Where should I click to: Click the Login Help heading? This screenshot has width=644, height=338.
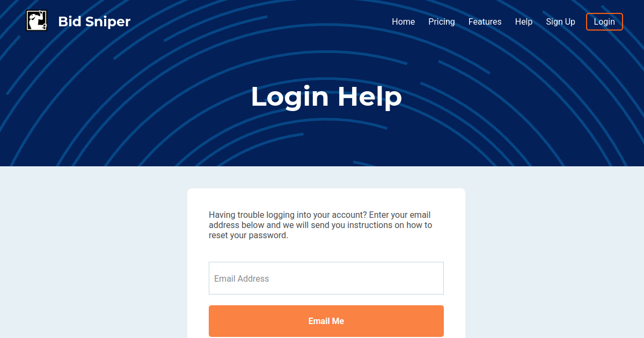[326, 97]
